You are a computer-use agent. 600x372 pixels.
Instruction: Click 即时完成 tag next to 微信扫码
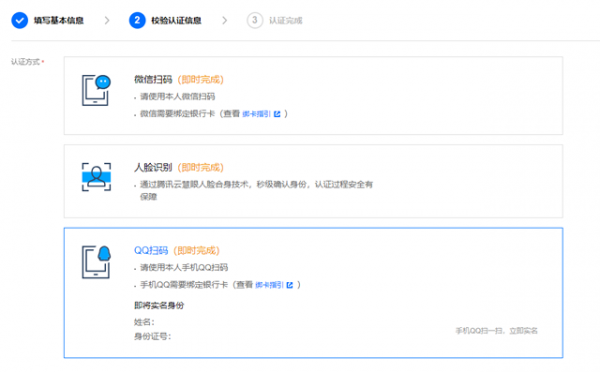pyautogui.click(x=201, y=80)
